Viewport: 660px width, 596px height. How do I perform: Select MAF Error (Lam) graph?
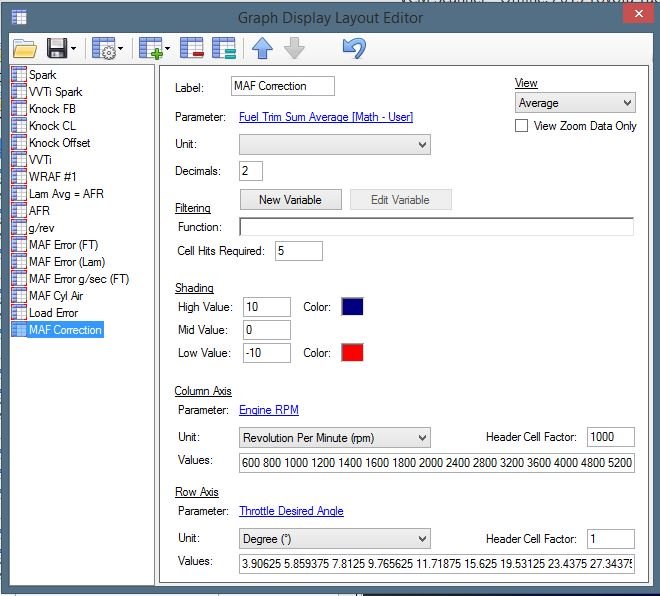click(x=67, y=262)
